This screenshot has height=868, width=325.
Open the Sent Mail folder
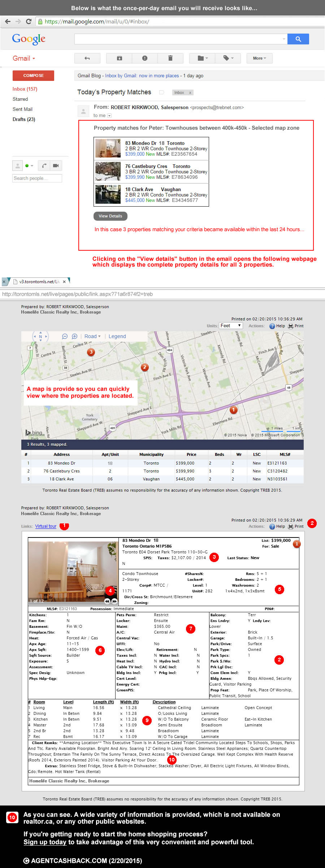click(22, 109)
